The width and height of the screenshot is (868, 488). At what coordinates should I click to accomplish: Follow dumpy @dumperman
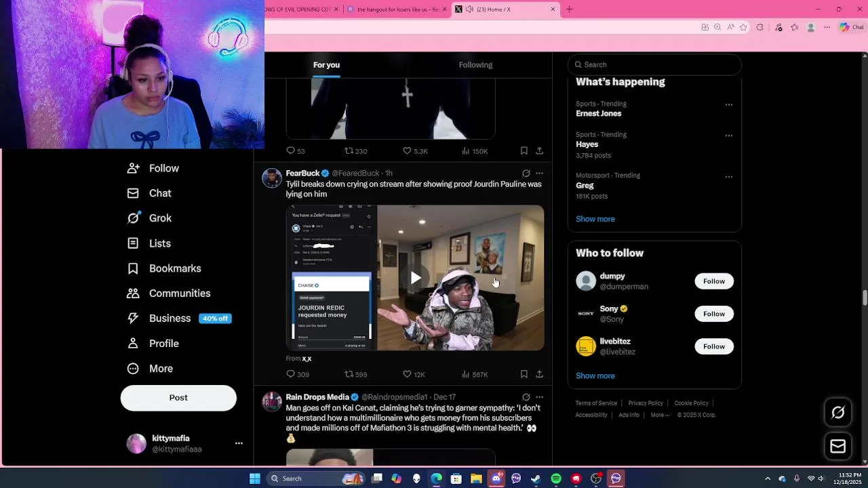coord(714,281)
